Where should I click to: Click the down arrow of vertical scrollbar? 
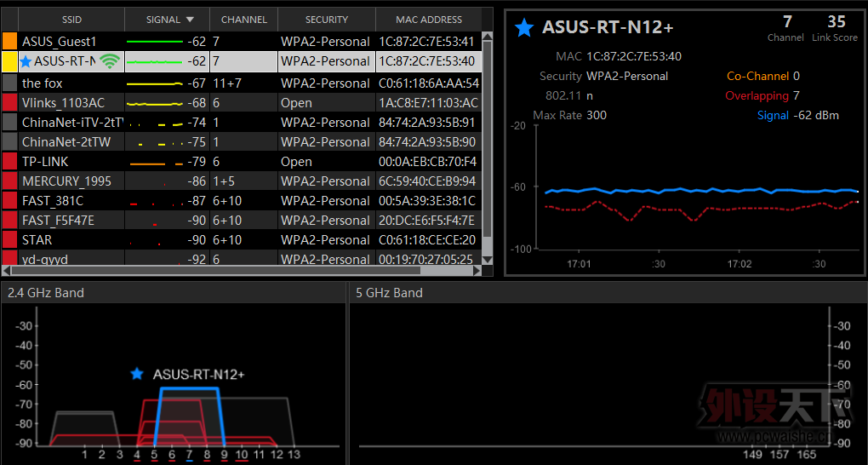coord(487,260)
